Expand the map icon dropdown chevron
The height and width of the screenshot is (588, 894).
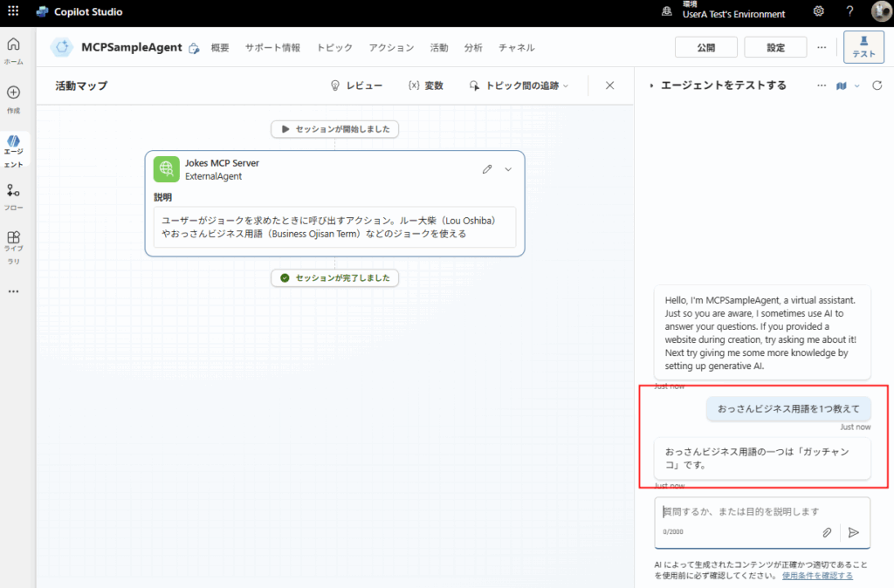(x=857, y=85)
